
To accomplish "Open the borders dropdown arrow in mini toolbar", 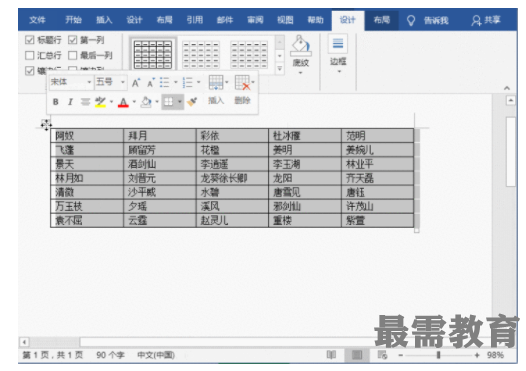I will (180, 102).
